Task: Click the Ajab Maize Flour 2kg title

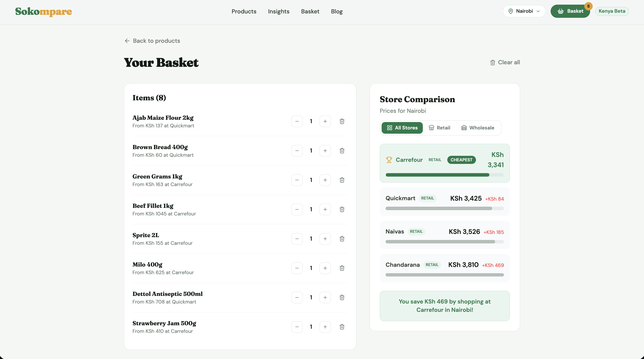Action: tap(163, 118)
